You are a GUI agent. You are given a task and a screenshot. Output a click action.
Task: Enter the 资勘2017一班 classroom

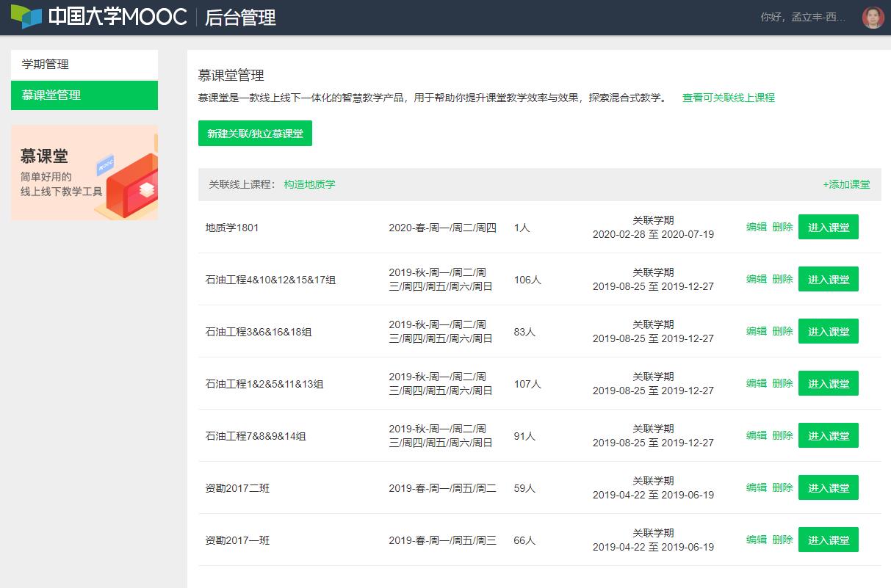point(828,540)
